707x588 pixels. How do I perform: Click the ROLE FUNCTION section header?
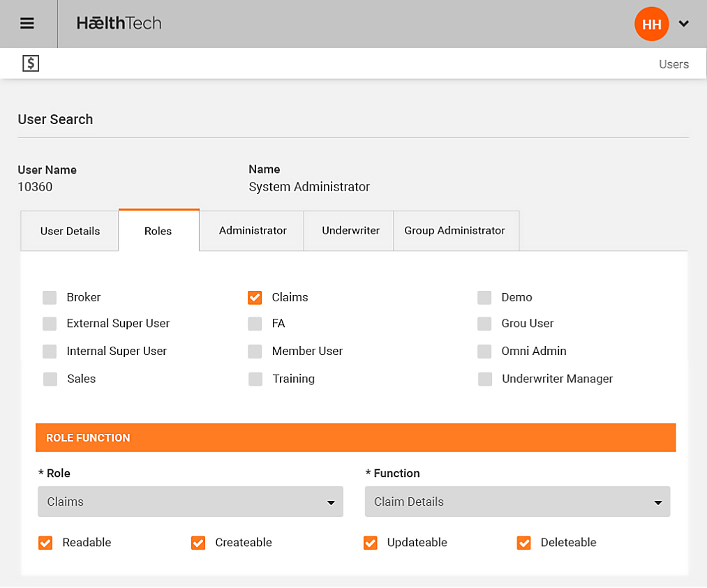click(355, 438)
